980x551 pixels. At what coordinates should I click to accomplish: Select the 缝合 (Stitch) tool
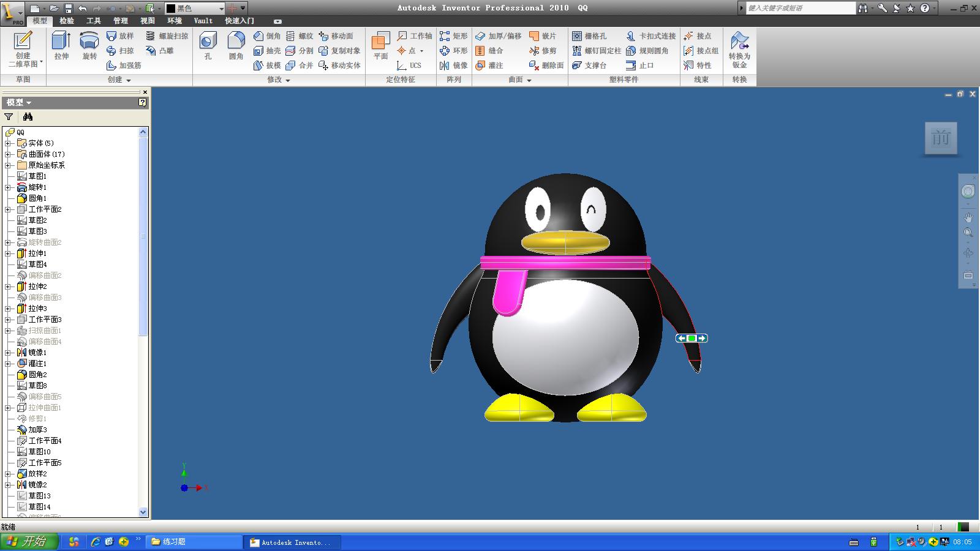pyautogui.click(x=489, y=51)
